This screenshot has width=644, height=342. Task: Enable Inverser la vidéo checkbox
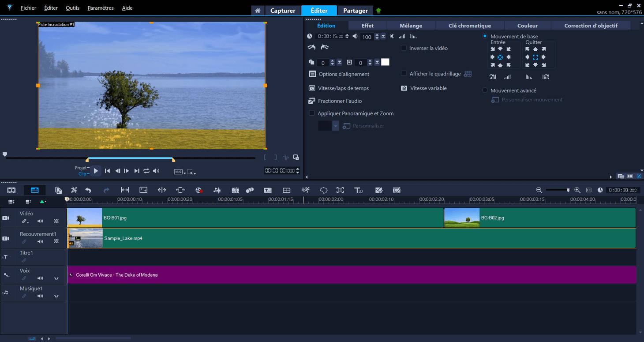click(x=404, y=48)
